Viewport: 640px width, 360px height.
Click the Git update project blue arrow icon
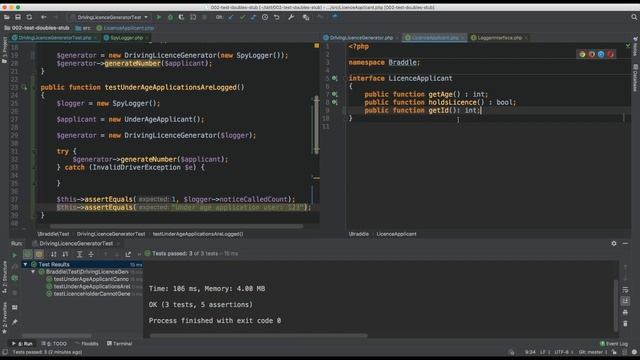click(231, 17)
